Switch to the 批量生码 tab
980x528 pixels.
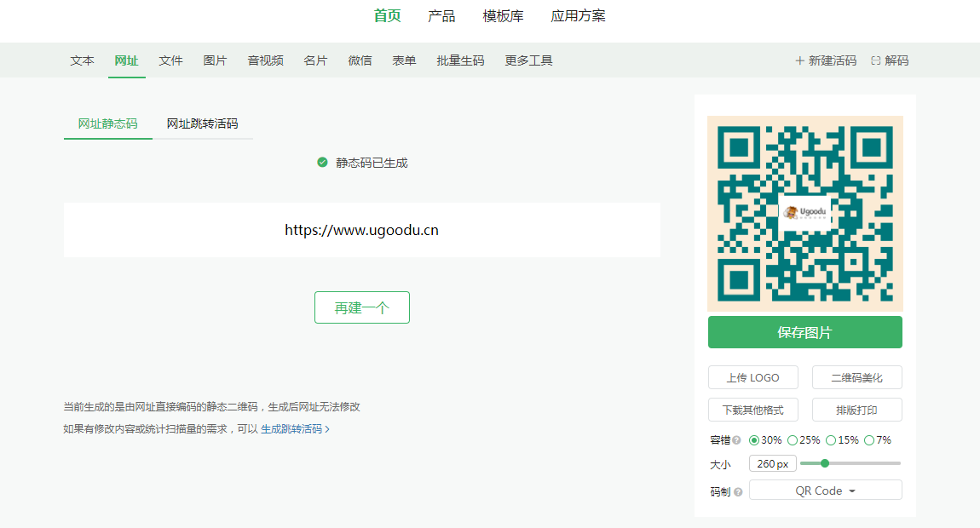point(461,60)
